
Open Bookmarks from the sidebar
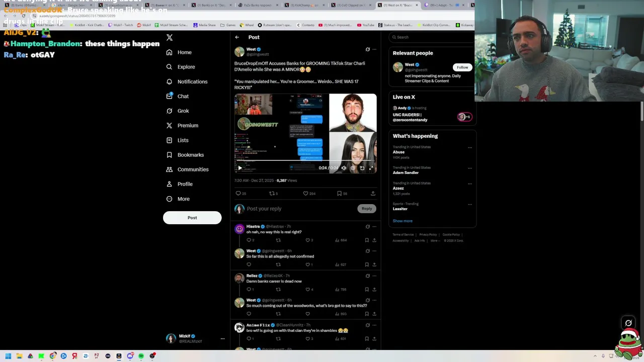[x=185, y=155]
